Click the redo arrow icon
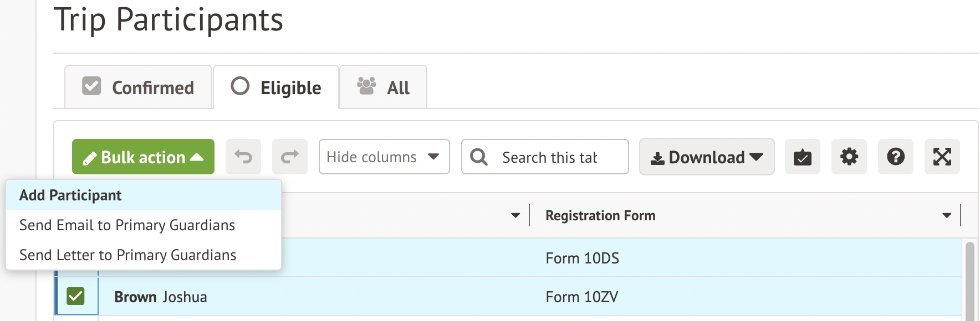The width and height of the screenshot is (980, 321). tap(290, 157)
